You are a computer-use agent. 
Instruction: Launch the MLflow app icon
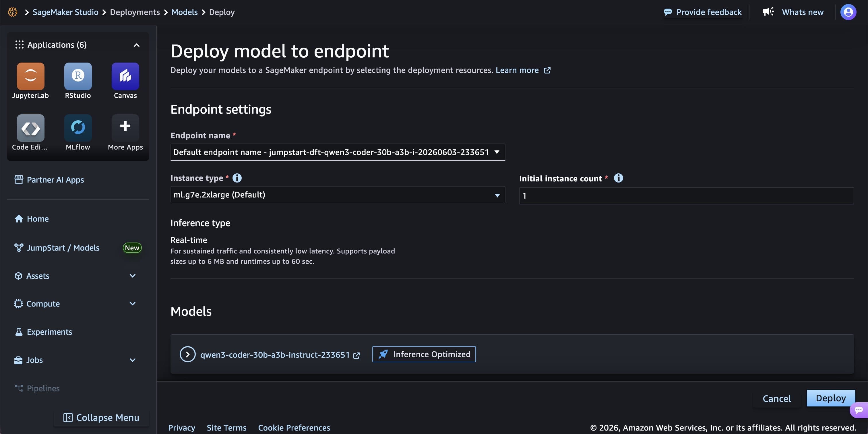click(78, 128)
